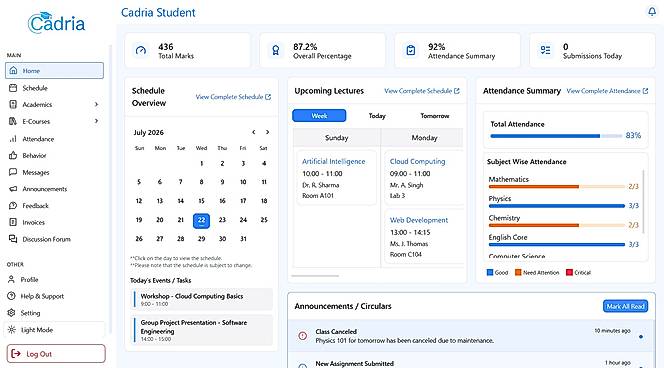The width and height of the screenshot is (664, 368).
Task: Open Group Project Presentation task
Action: click(x=202, y=330)
